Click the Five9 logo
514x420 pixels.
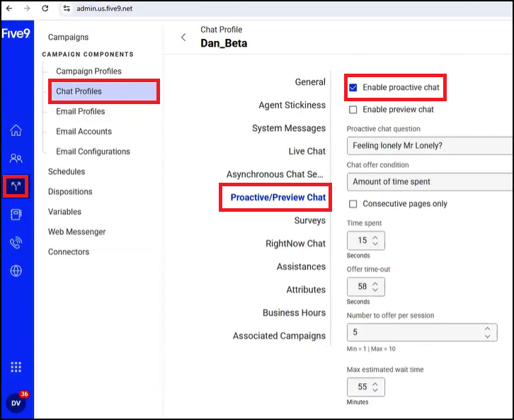tap(16, 33)
